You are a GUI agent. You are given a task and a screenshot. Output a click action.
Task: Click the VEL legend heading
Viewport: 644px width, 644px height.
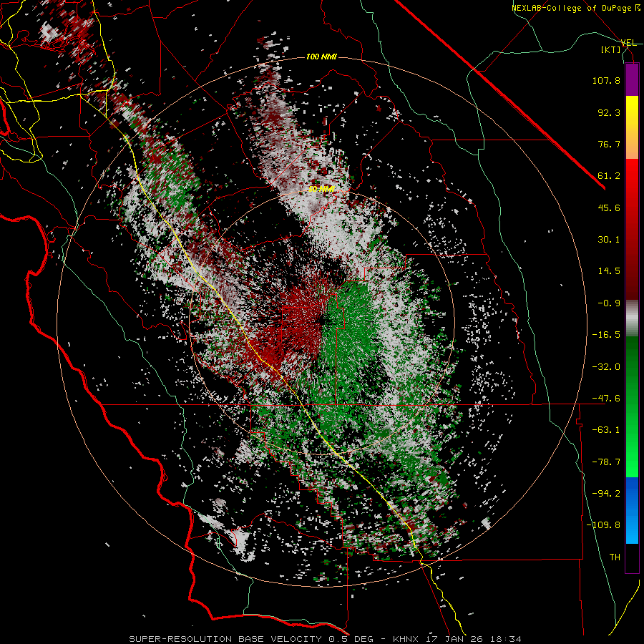pos(628,43)
